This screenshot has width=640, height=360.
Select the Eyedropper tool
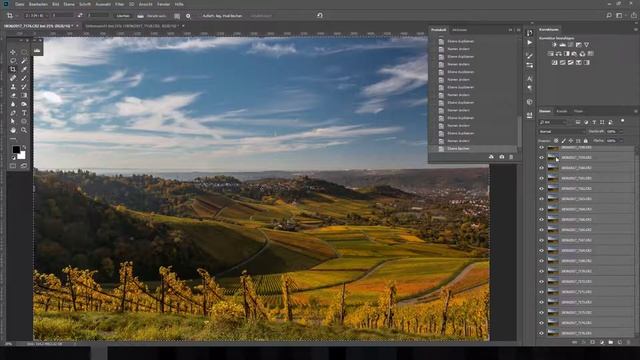coord(24,69)
